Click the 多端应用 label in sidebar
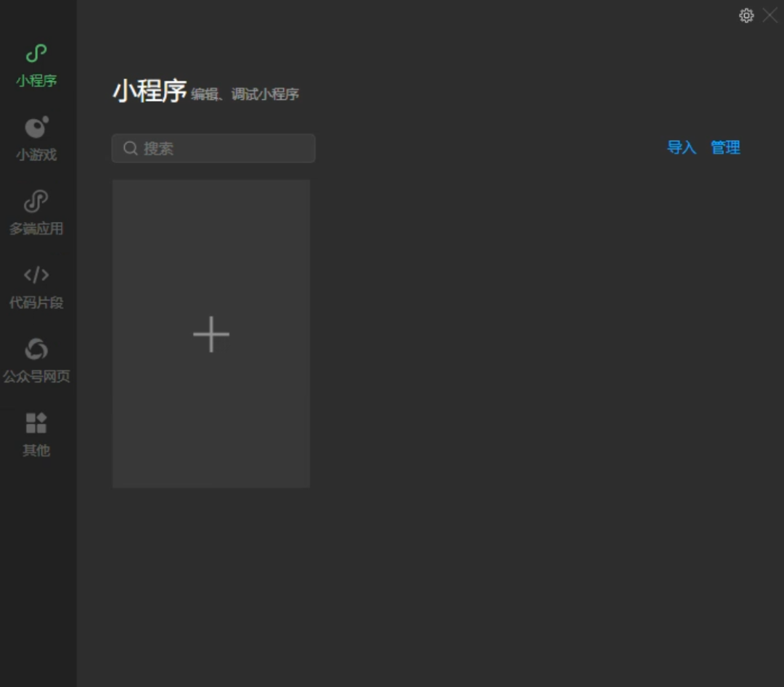Viewport: 784px width, 687px height. tap(36, 229)
